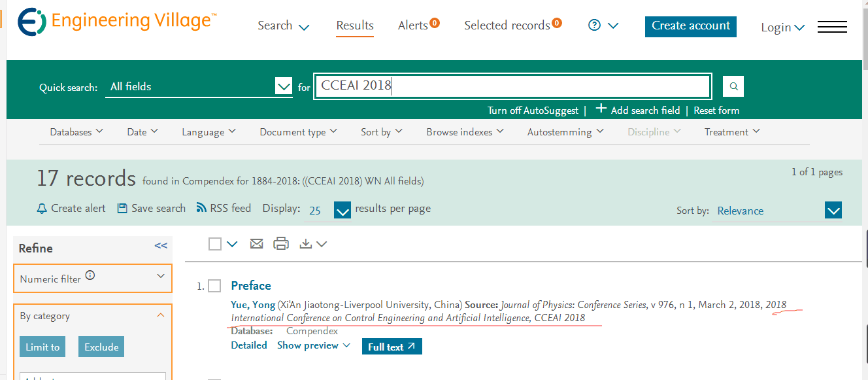Click the Engineering Village logo
The height and width of the screenshot is (380, 868).
point(114,22)
